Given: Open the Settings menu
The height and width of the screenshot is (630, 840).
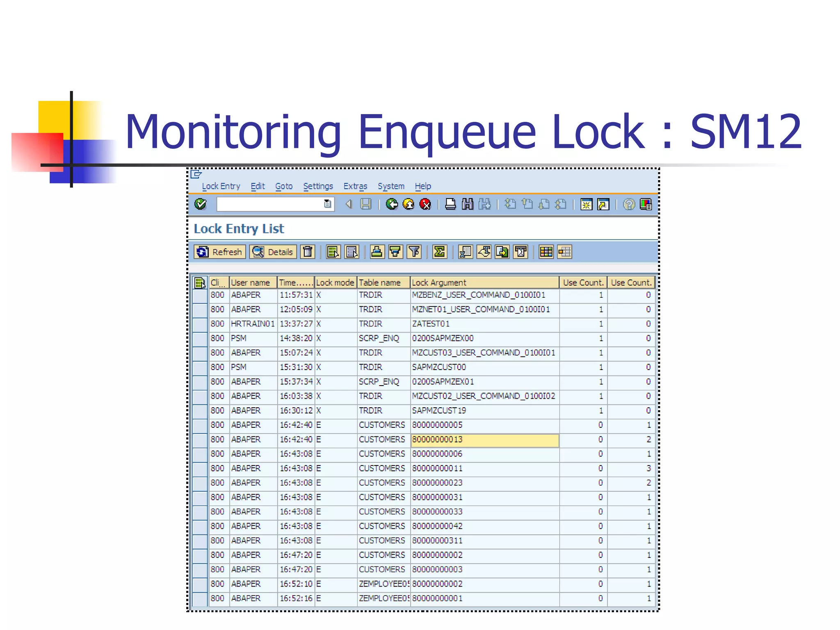Looking at the screenshot, I should point(318,186).
